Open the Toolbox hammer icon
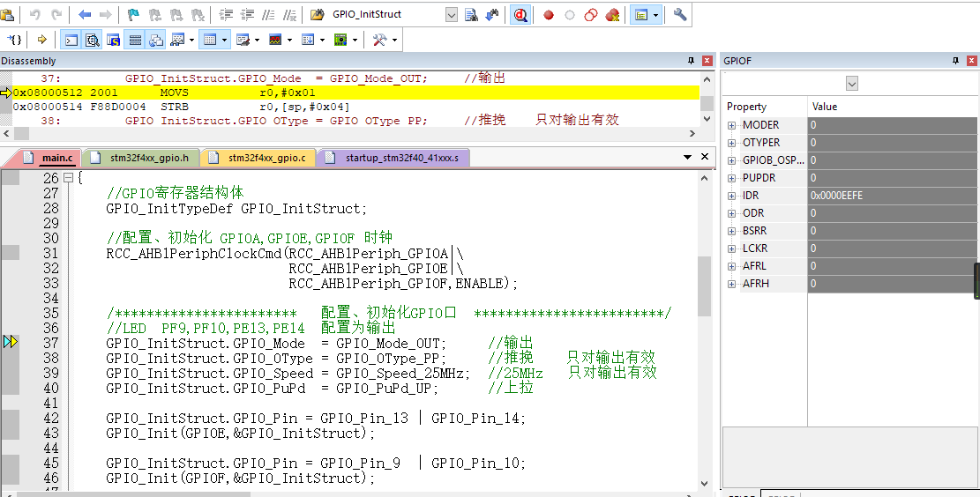The image size is (980, 497). tap(379, 40)
